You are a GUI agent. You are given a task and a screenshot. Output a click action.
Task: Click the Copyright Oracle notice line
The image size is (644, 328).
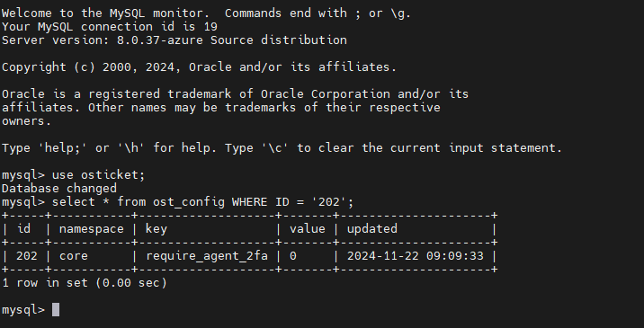coord(199,66)
